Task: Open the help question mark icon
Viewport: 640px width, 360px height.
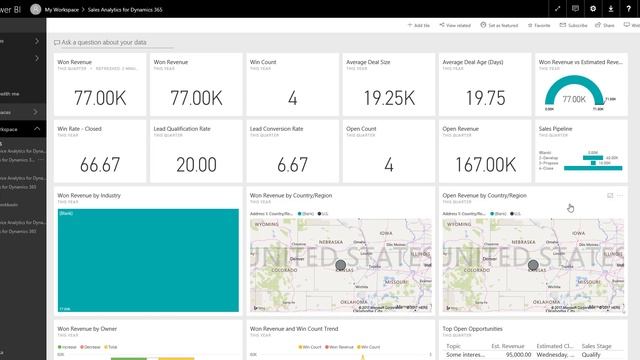Action: click(x=629, y=9)
